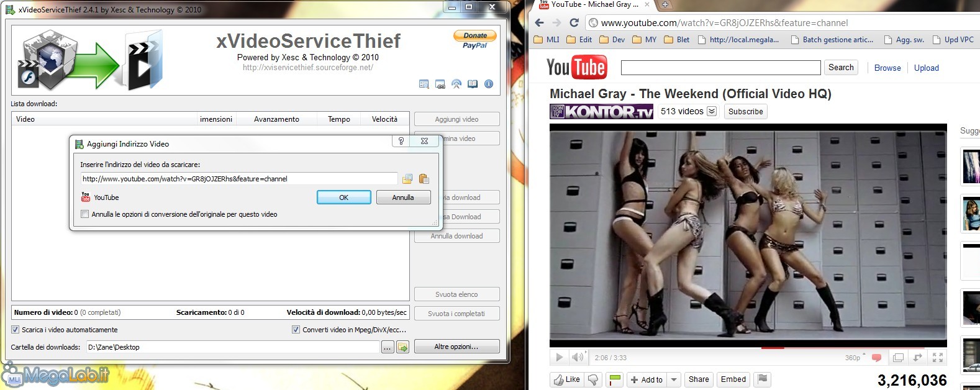
Task: Click the broadcast antenna updates icon
Action: point(456,84)
